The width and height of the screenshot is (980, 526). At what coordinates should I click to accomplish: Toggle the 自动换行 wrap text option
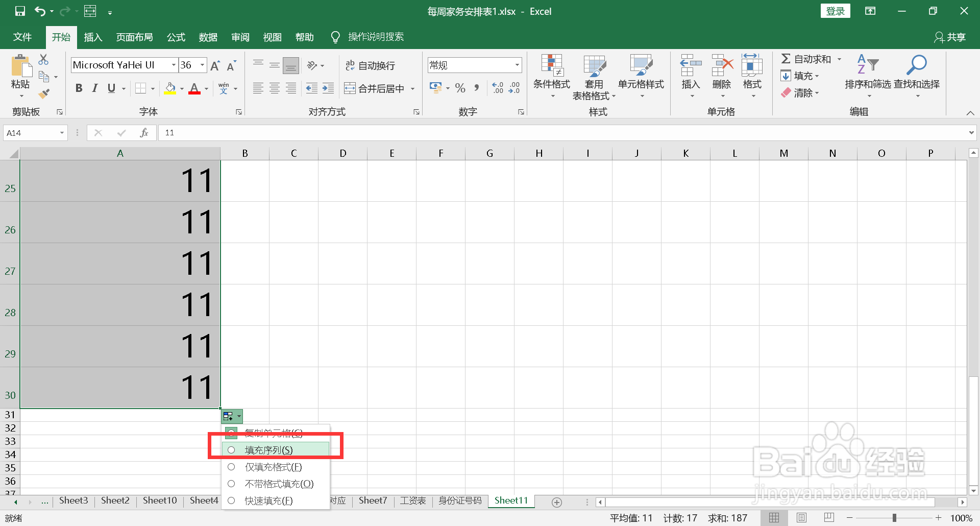pos(371,65)
